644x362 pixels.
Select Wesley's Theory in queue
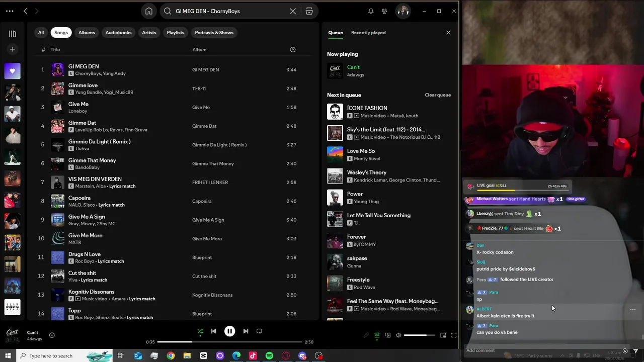(388, 176)
